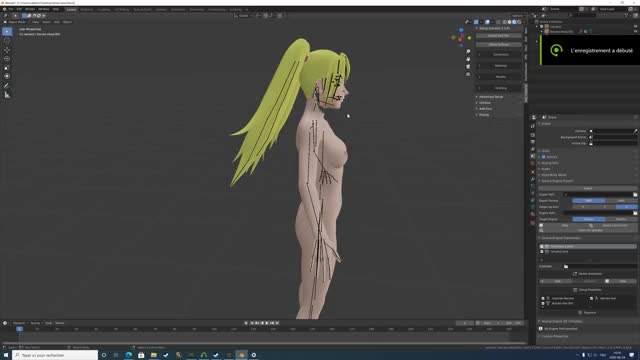
Task: Hide Collection with its eye icon
Action: [636, 27]
